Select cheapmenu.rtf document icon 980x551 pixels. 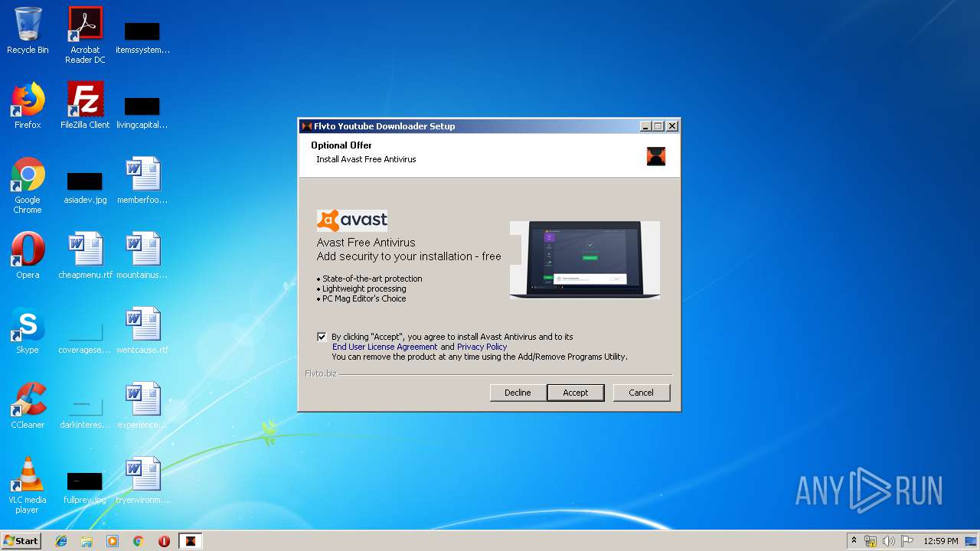tap(85, 256)
